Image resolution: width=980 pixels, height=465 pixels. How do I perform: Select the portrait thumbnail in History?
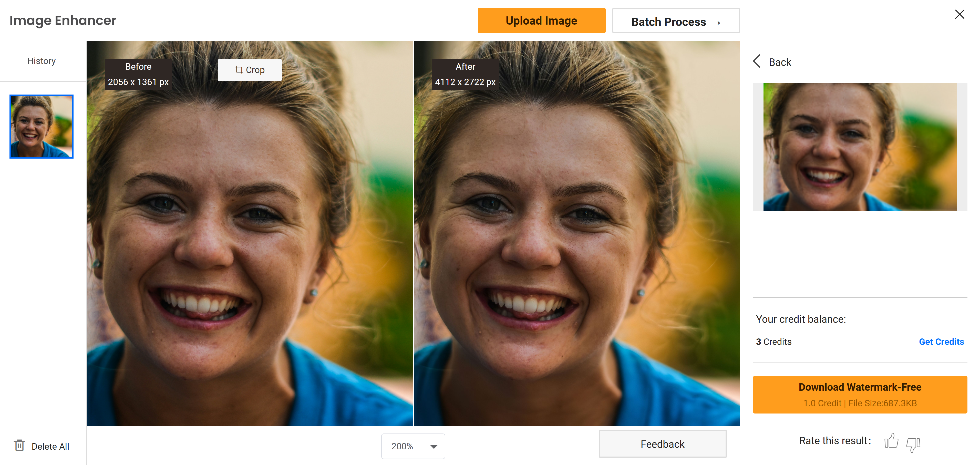(x=42, y=126)
